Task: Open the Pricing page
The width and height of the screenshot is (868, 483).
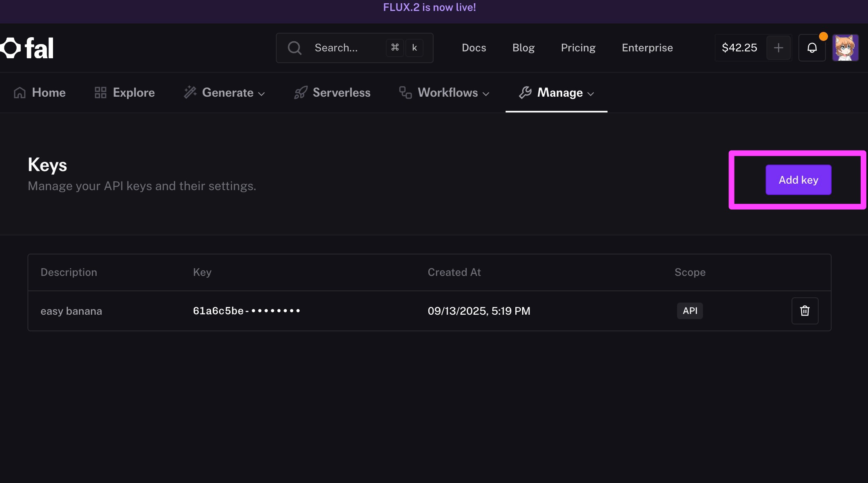Action: coord(578,48)
